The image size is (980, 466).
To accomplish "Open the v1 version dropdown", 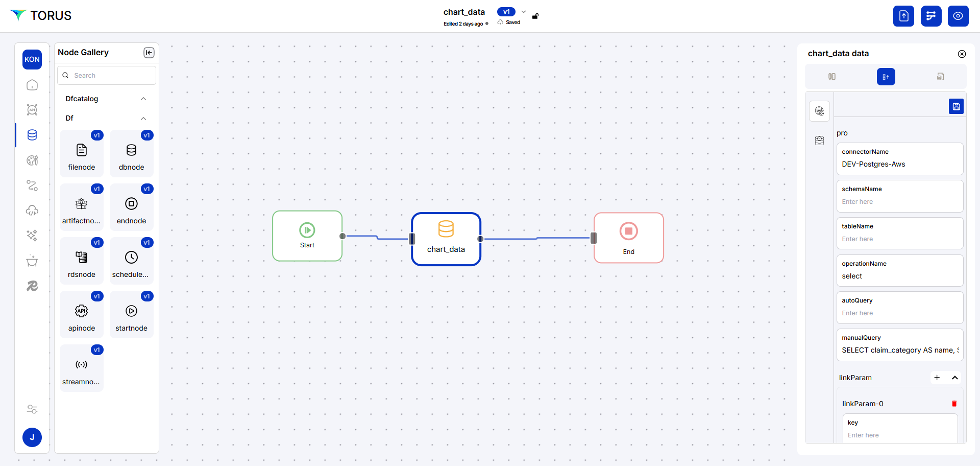I will click(523, 12).
